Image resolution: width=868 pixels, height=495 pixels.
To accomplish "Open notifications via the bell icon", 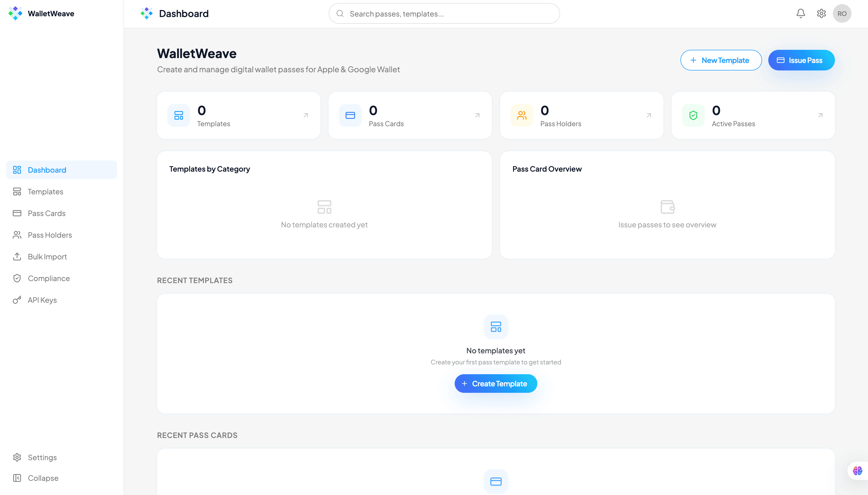I will (x=800, y=13).
